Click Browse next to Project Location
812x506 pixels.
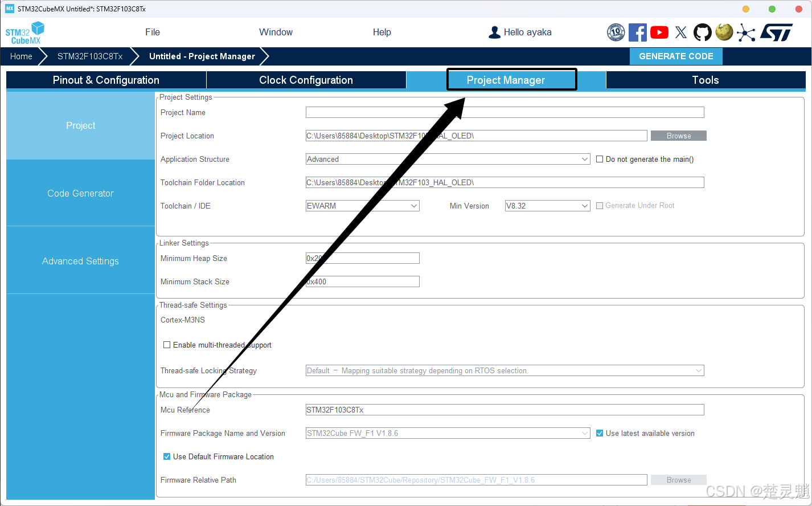pyautogui.click(x=679, y=136)
